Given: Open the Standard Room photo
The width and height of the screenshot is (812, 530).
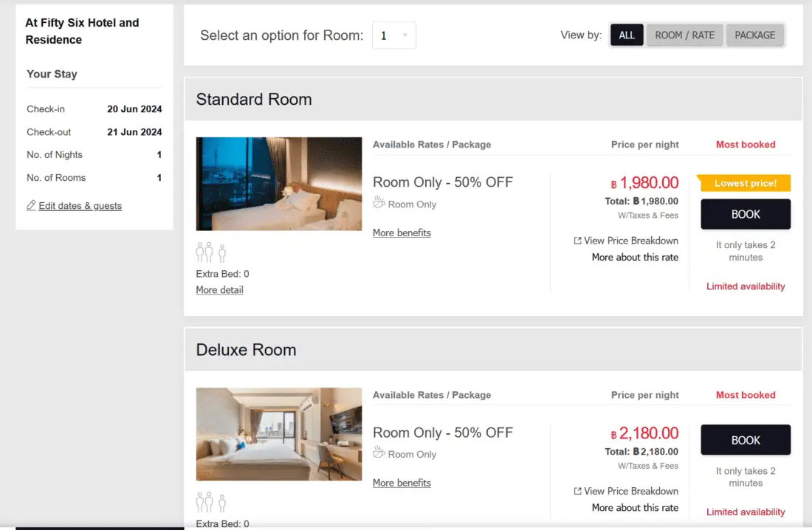Looking at the screenshot, I should 279,184.
